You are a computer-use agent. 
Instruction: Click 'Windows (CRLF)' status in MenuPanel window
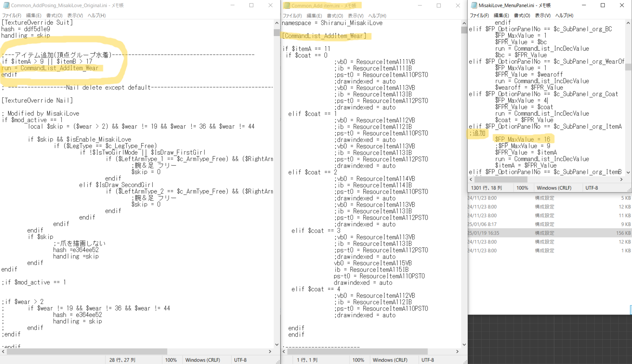coord(554,188)
